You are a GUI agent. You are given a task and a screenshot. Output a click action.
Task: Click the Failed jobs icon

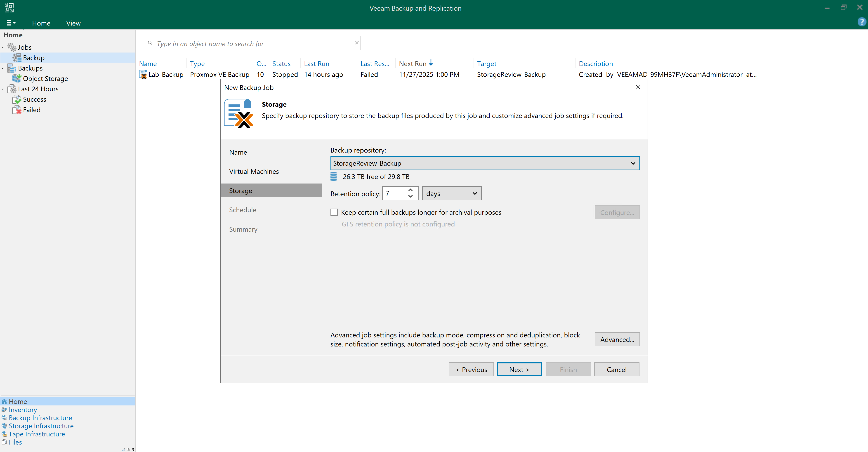(17, 110)
